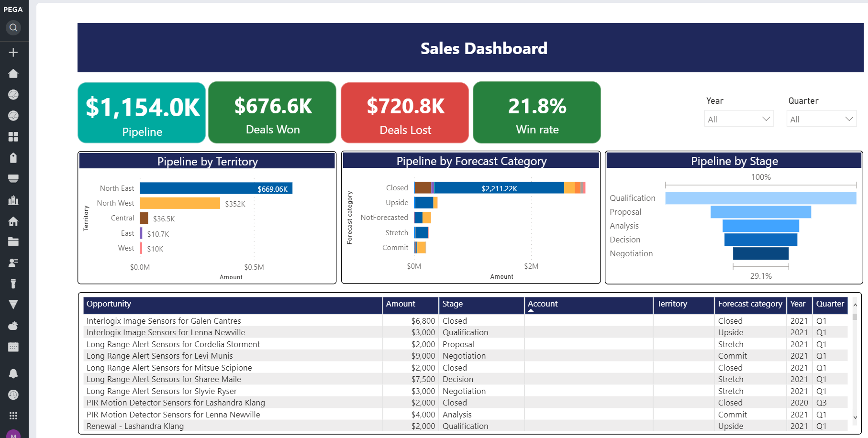868x438 pixels.
Task: Click the notifications bell icon
Action: [x=13, y=373]
